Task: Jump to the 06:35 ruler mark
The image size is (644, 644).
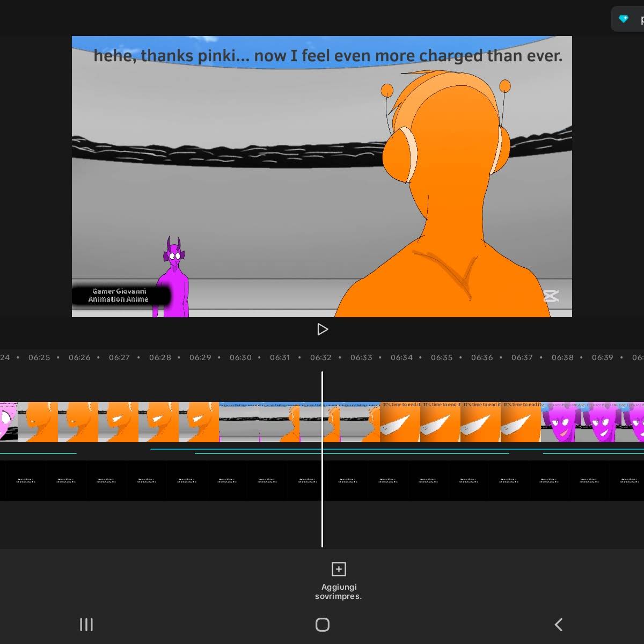Action: [x=442, y=357]
